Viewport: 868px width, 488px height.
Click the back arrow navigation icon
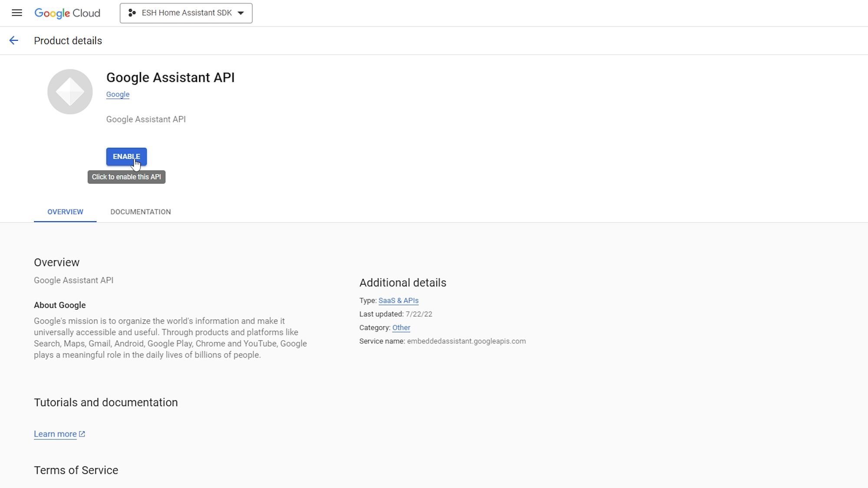pos(14,40)
